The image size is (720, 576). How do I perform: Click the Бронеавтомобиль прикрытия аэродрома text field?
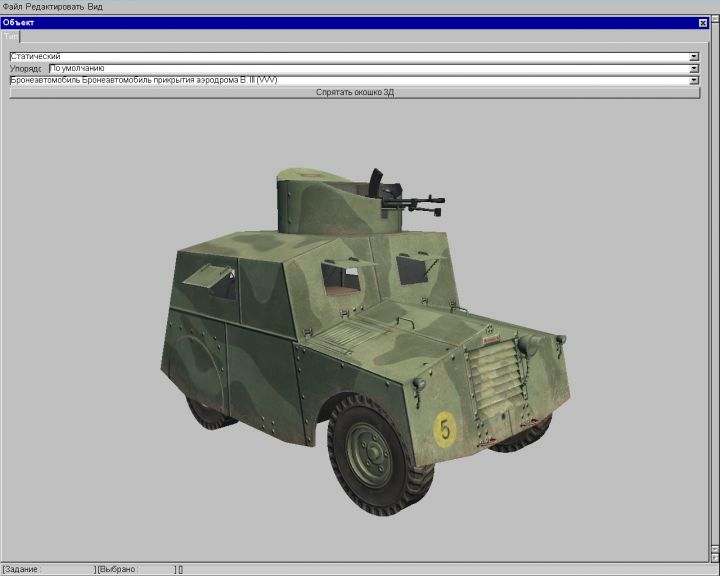(340, 80)
